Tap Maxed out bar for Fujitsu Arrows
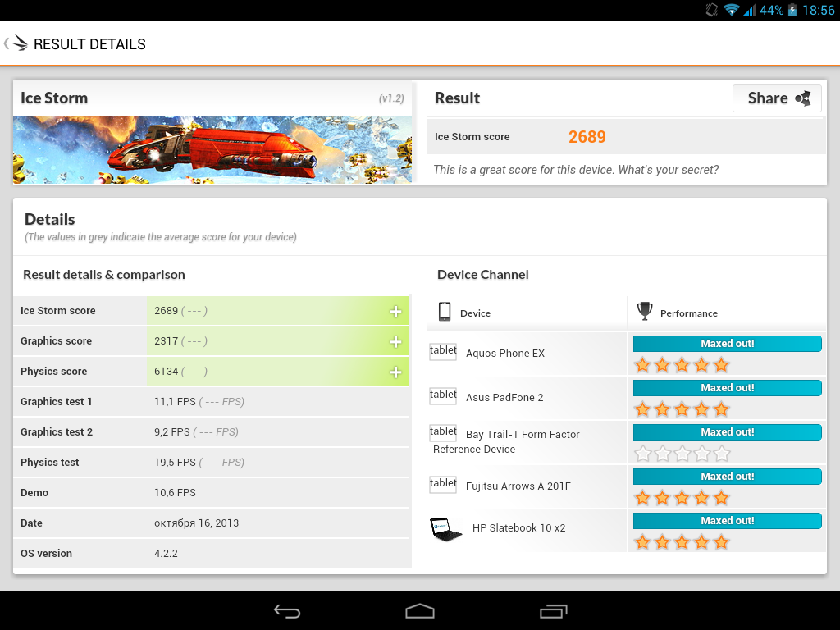The height and width of the screenshot is (630, 840). 727,477
